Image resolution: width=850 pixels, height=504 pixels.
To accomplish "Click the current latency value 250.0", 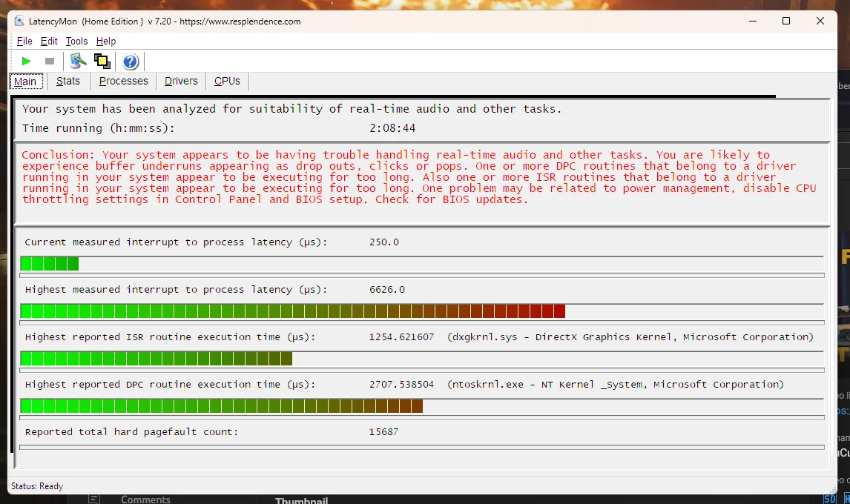I will tap(383, 242).
